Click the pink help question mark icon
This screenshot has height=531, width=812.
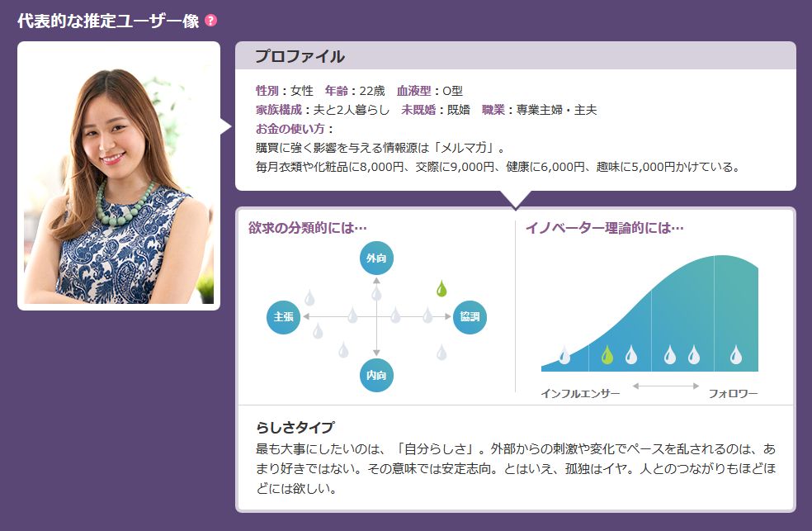210,21
